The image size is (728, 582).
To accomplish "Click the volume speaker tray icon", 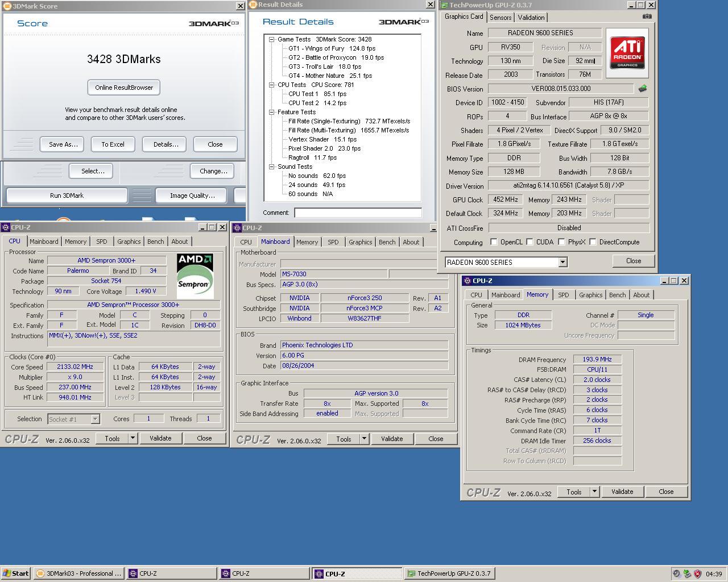I will pos(677,573).
